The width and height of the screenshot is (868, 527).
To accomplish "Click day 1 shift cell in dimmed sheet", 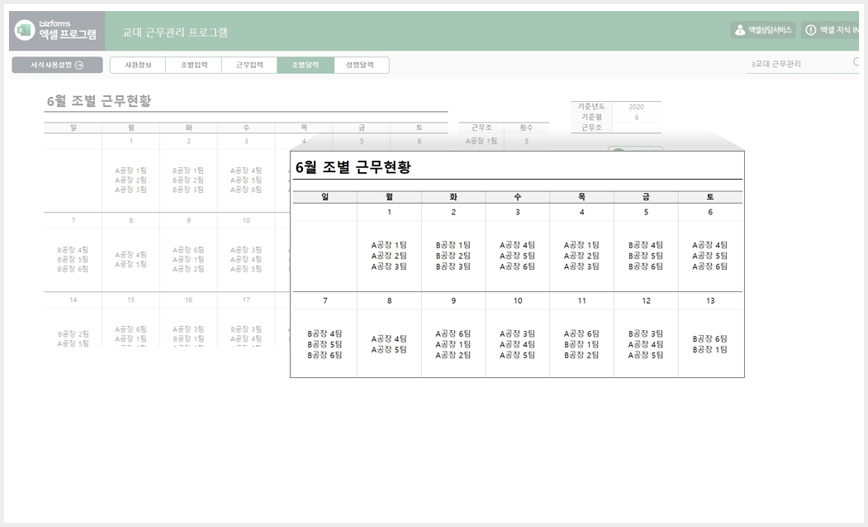I will [131, 180].
